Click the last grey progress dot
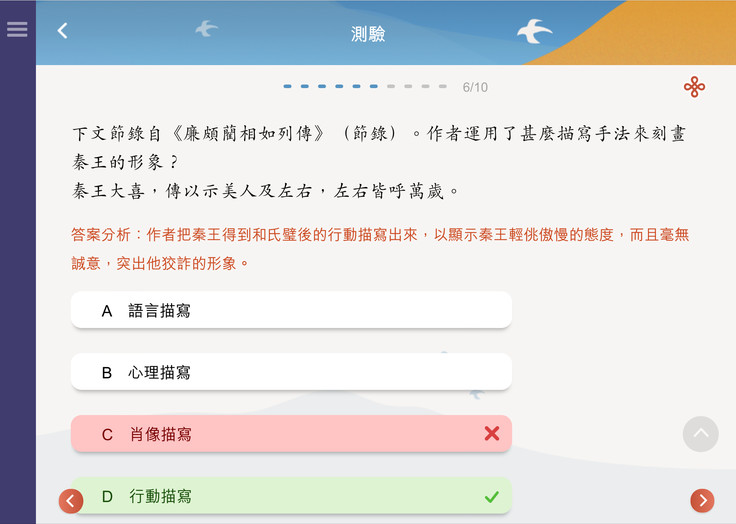Screen dimensions: 736x524 click(x=443, y=86)
